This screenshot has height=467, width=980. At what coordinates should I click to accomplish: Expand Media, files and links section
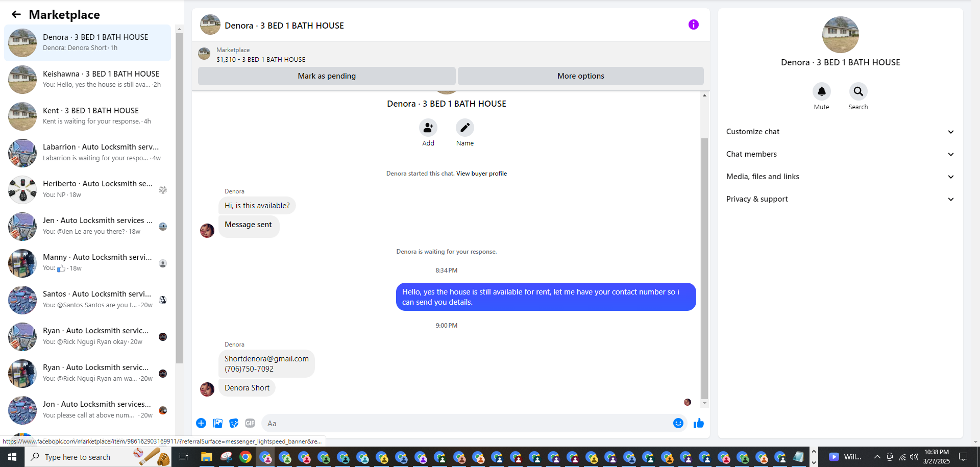coord(840,177)
